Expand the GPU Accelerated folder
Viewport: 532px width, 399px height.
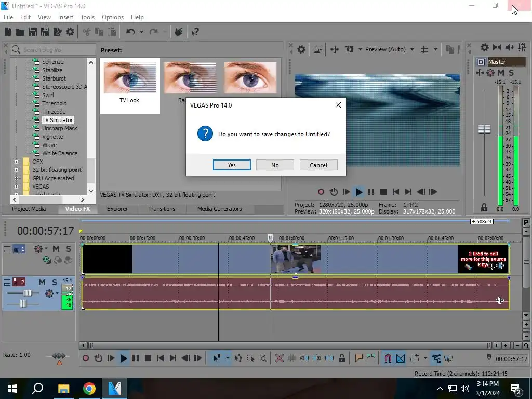(x=16, y=178)
